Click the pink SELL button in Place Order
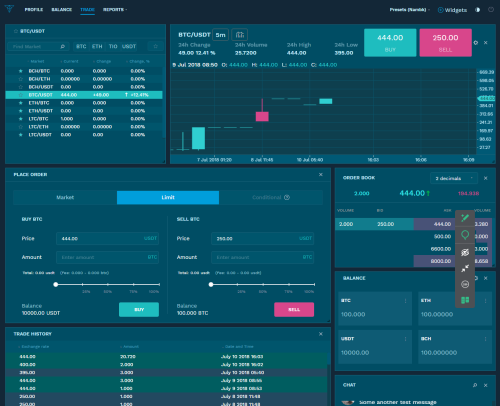 click(x=294, y=309)
